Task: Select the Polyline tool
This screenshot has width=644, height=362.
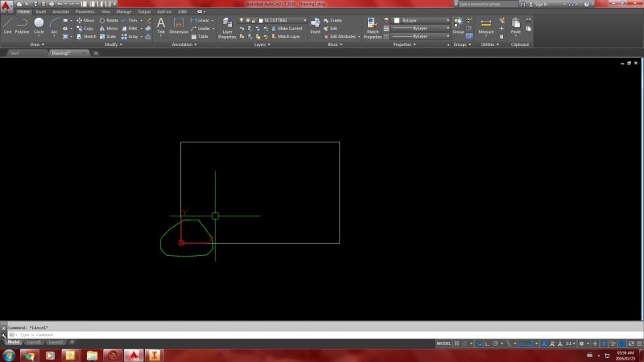Action: pos(23,24)
